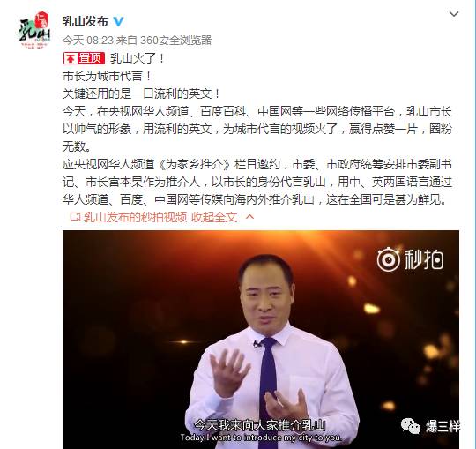Open the 乳山发布的秒拍视频 link
The image size is (476, 449).
tap(135, 217)
